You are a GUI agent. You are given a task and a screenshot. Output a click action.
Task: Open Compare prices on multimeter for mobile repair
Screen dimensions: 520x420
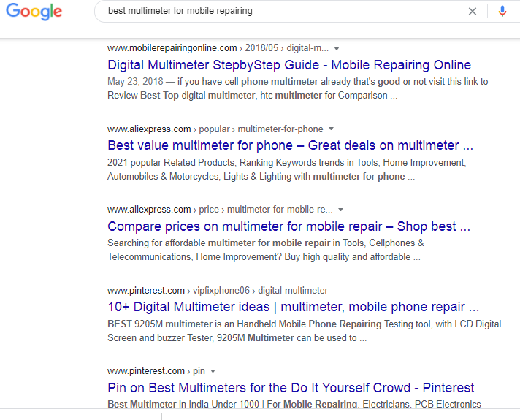click(289, 226)
